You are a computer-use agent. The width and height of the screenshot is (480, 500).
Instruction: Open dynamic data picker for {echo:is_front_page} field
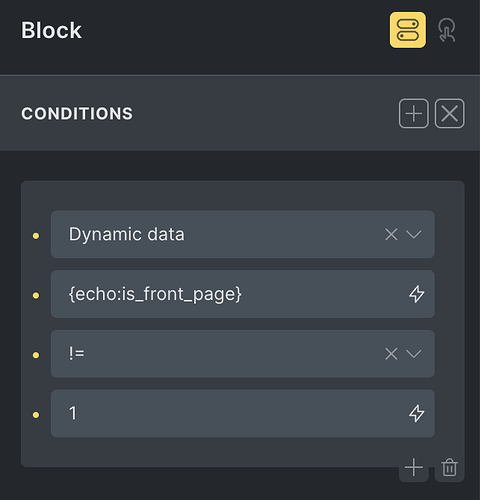click(417, 294)
